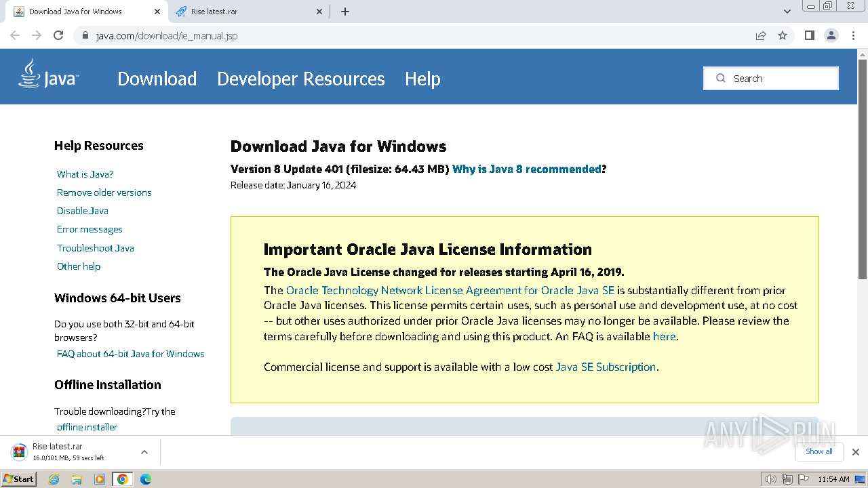Click Show all downloads button

(x=818, y=451)
